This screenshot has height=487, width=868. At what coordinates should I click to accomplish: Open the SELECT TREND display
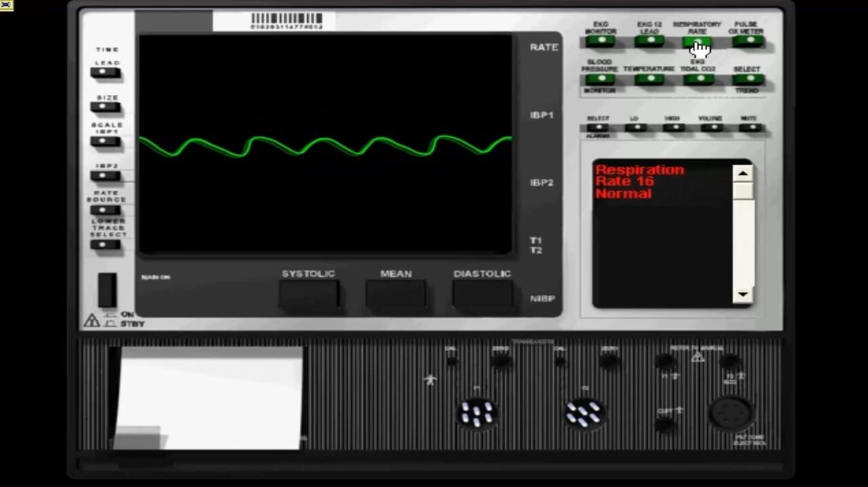click(x=748, y=79)
